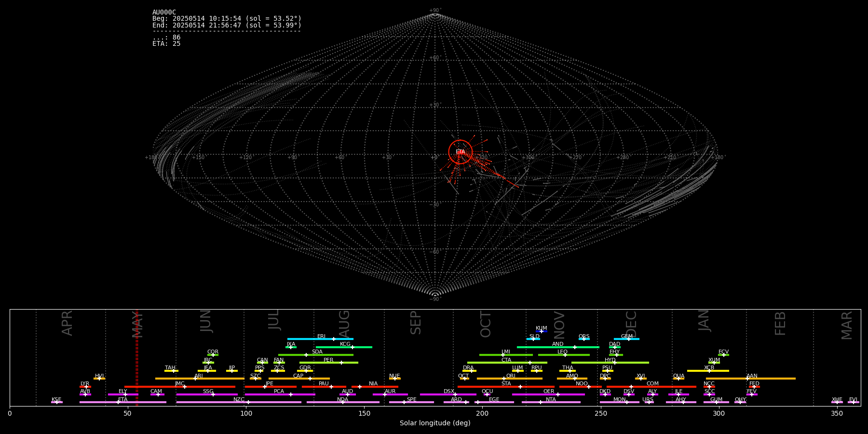This screenshot has height=434, width=868.
Task: Click the DRA shower label
Action: point(468,368)
